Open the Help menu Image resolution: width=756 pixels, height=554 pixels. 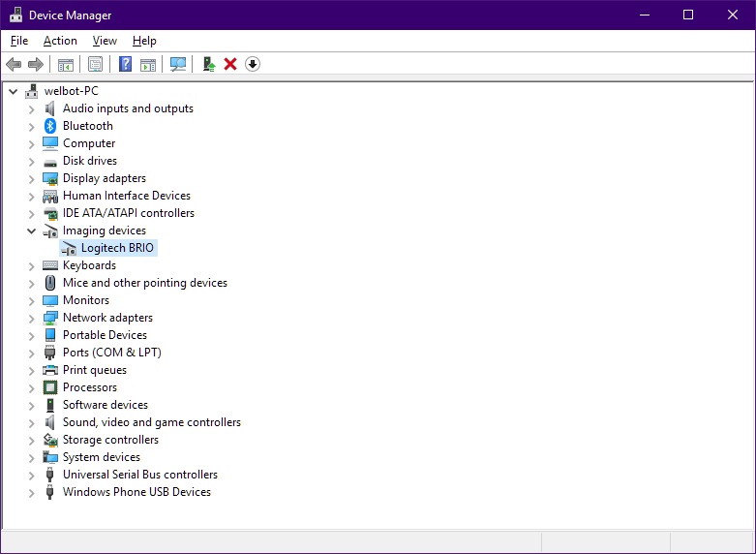[144, 41]
